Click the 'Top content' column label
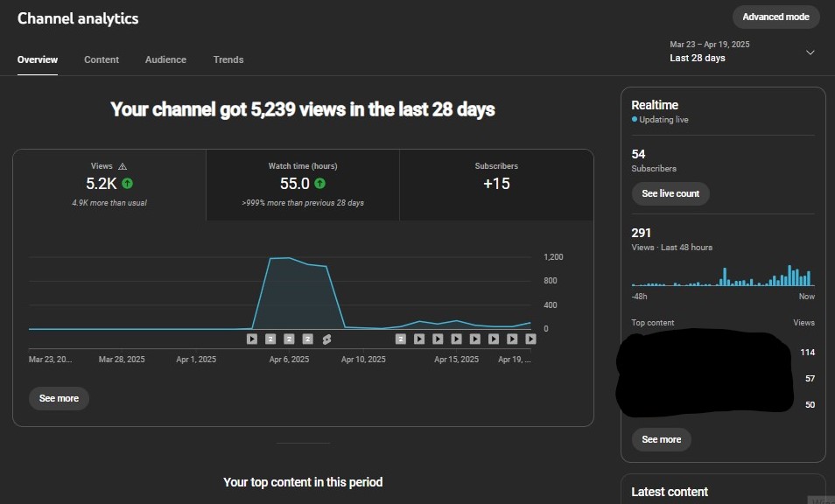The image size is (835, 504). pyautogui.click(x=652, y=323)
